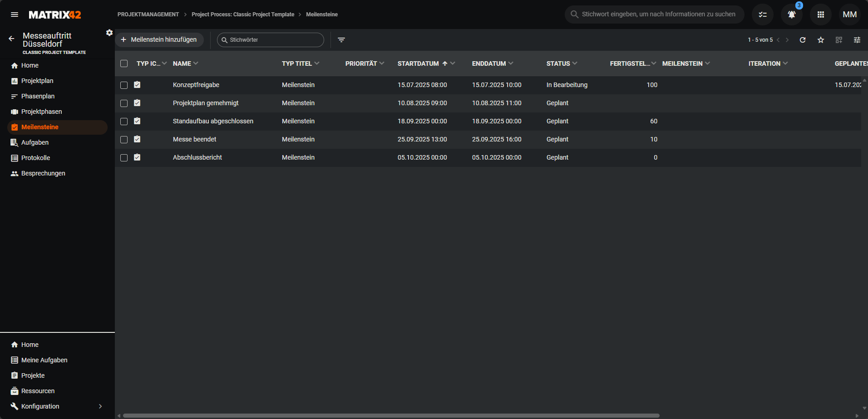Tick the checkbox for Konzeptfreigabe row

point(124,85)
